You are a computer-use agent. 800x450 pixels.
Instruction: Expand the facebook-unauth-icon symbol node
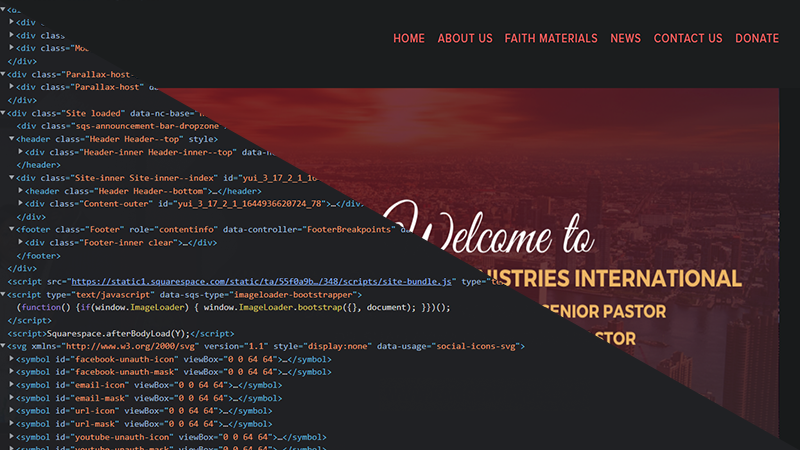12,359
